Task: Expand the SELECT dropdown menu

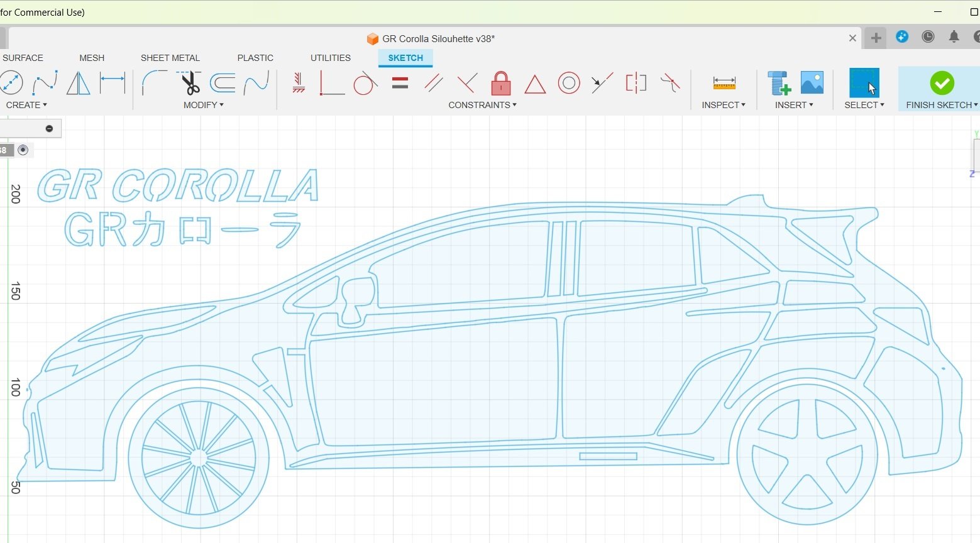Action: [x=864, y=105]
